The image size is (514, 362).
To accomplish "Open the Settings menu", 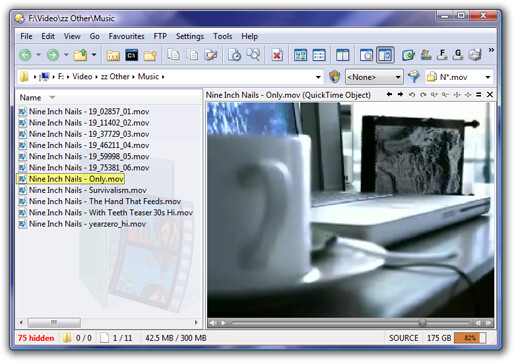I will point(190,36).
